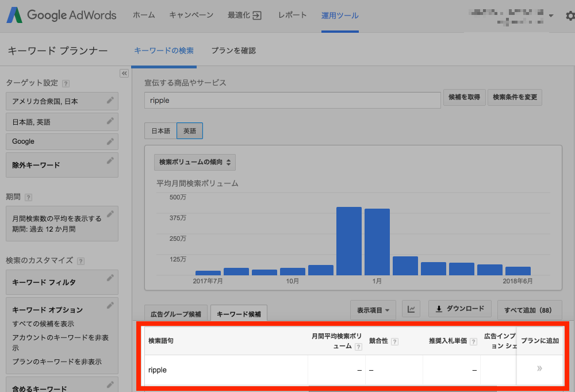Click プランのキーワードを非表示 option text
Image resolution: width=575 pixels, height=392 pixels.
pos(57,362)
